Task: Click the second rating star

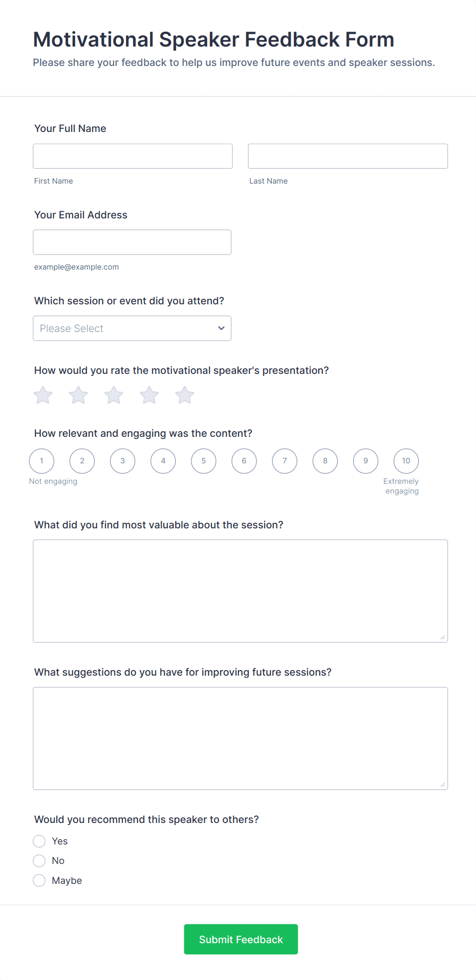Action: click(x=78, y=395)
